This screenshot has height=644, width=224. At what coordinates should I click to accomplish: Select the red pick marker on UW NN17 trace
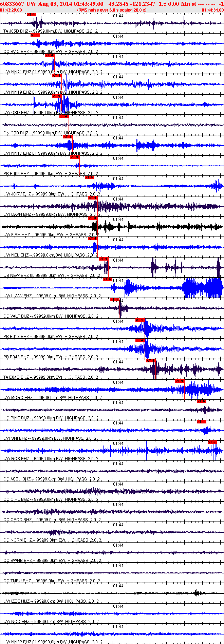(x=68, y=137)
